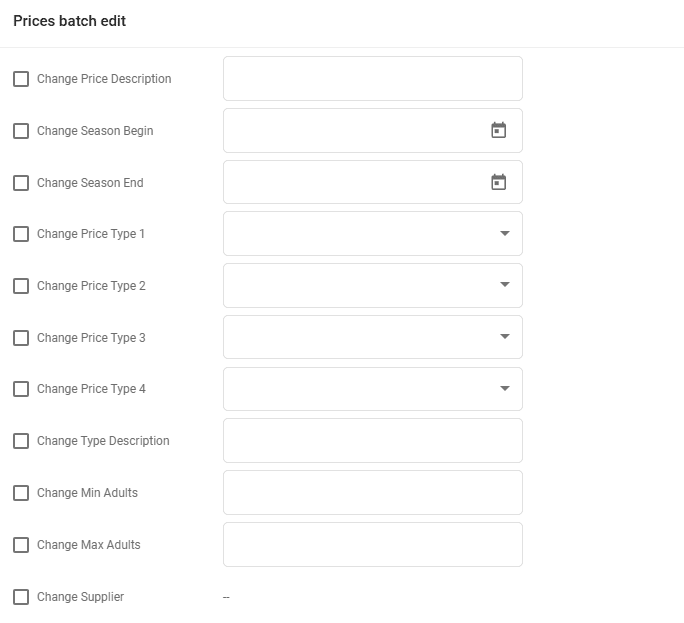Expand the Price Type 1 dropdown
The image size is (684, 623).
(x=504, y=234)
